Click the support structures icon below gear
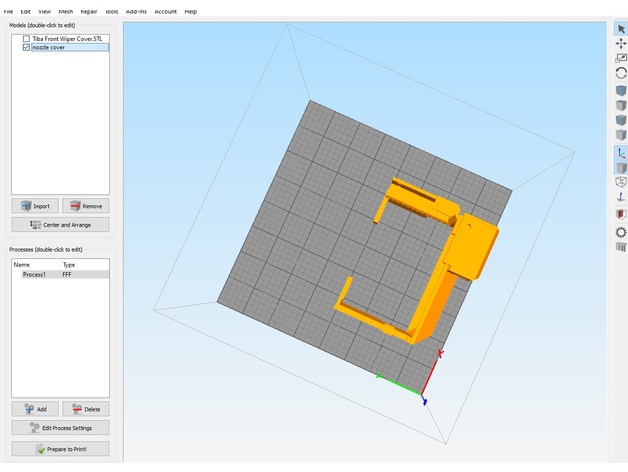628x472 pixels. [620, 247]
